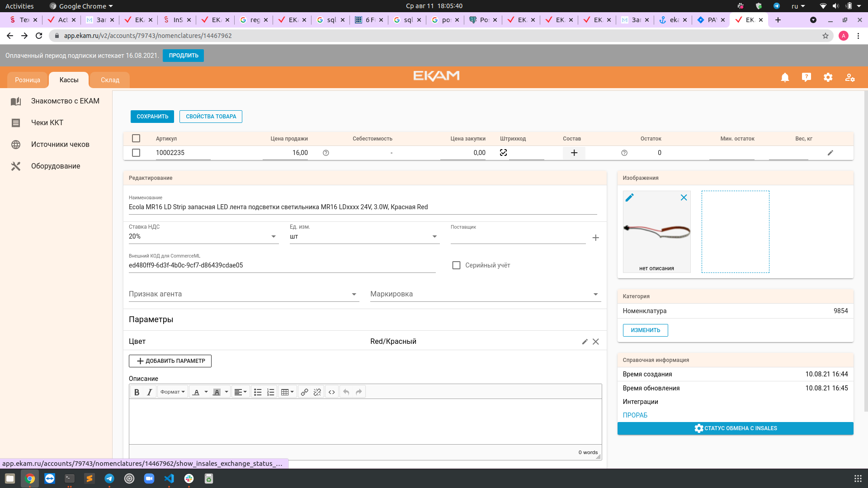
Task: Tick the select-all checkbox in table header
Action: tap(136, 138)
